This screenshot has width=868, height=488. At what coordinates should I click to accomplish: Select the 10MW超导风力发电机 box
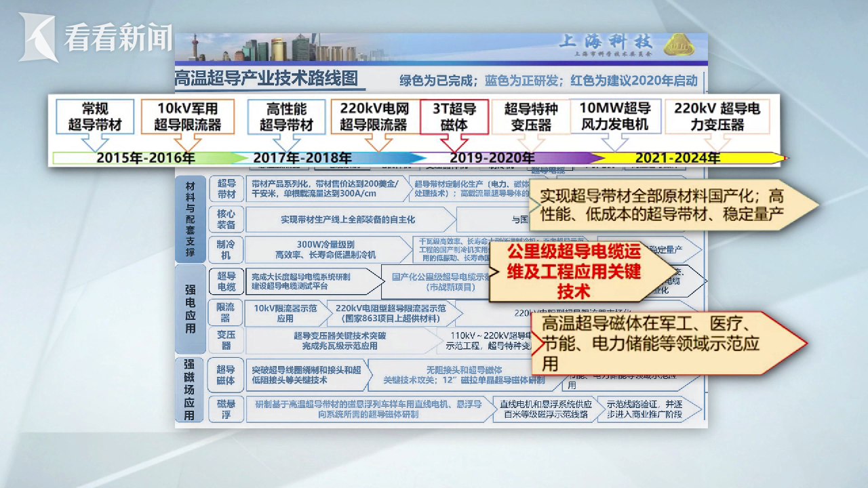[x=615, y=117]
